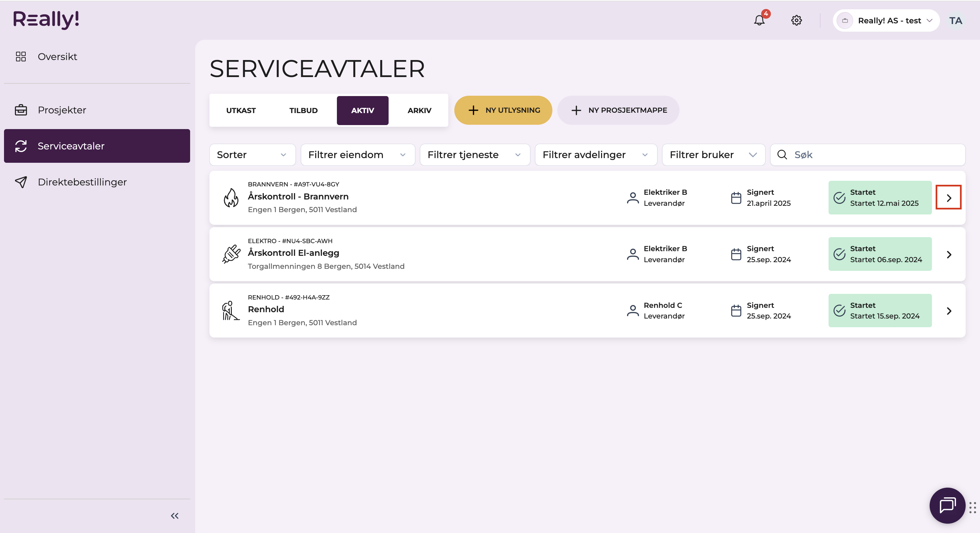Viewport: 980px width, 533px height.
Task: Open Filtrer avdelinger dropdown
Action: [596, 154]
